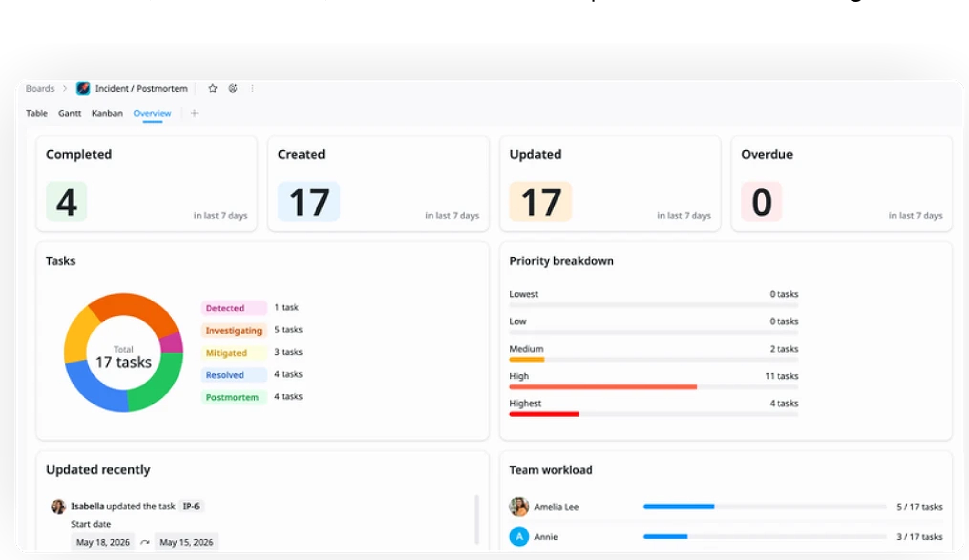969x560 pixels.
Task: Click Amelia Lee's avatar in Team workload
Action: [519, 507]
